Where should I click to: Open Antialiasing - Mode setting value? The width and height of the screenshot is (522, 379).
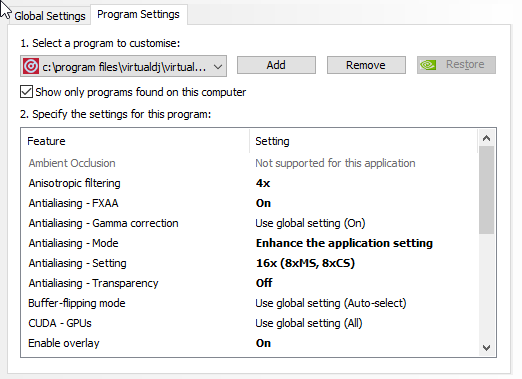click(344, 243)
